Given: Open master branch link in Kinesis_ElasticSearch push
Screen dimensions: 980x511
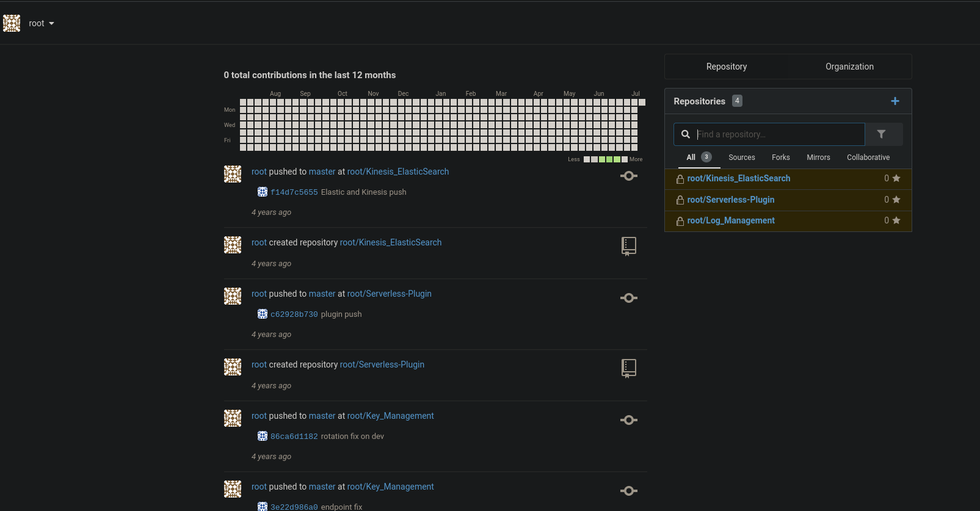Looking at the screenshot, I should pos(322,172).
